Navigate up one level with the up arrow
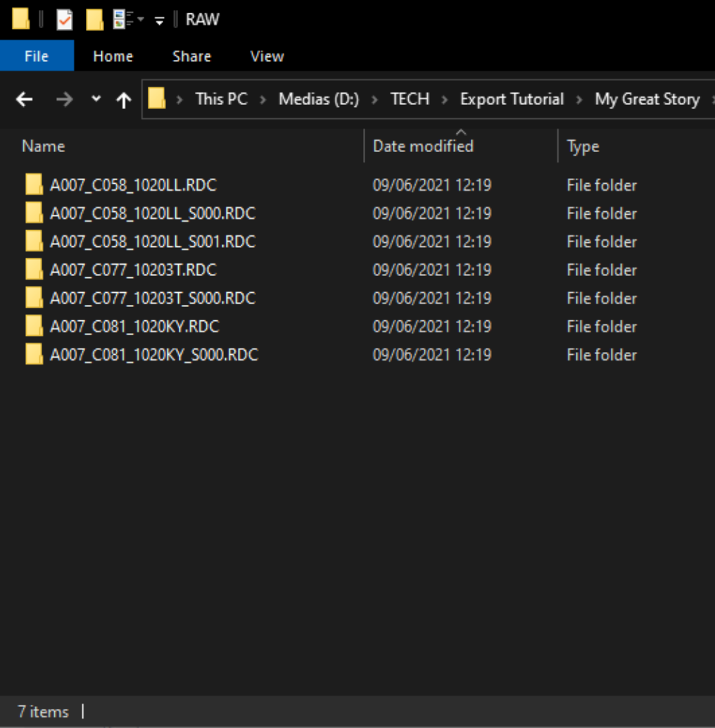 [124, 99]
